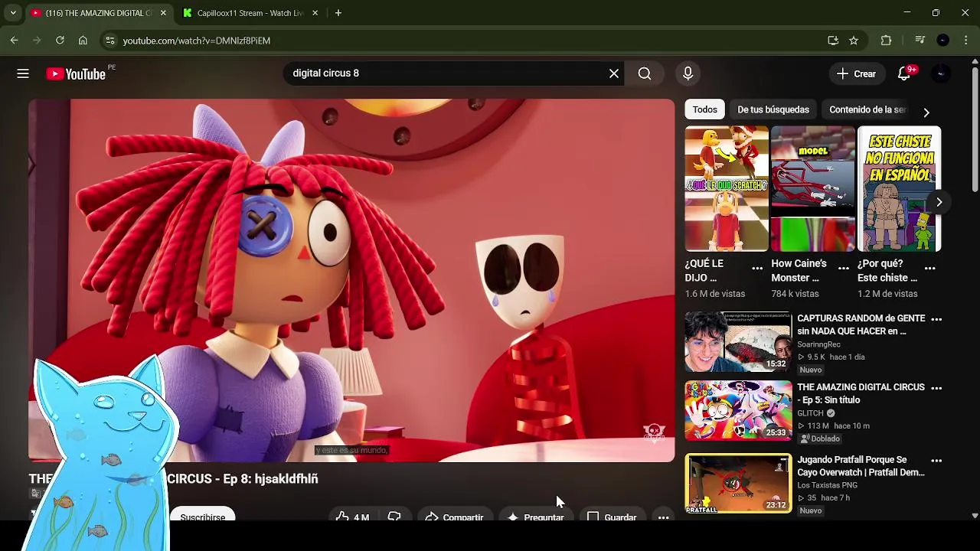Show more filter chips with right chevron
Viewport: 980px width, 551px height.
coord(926,112)
